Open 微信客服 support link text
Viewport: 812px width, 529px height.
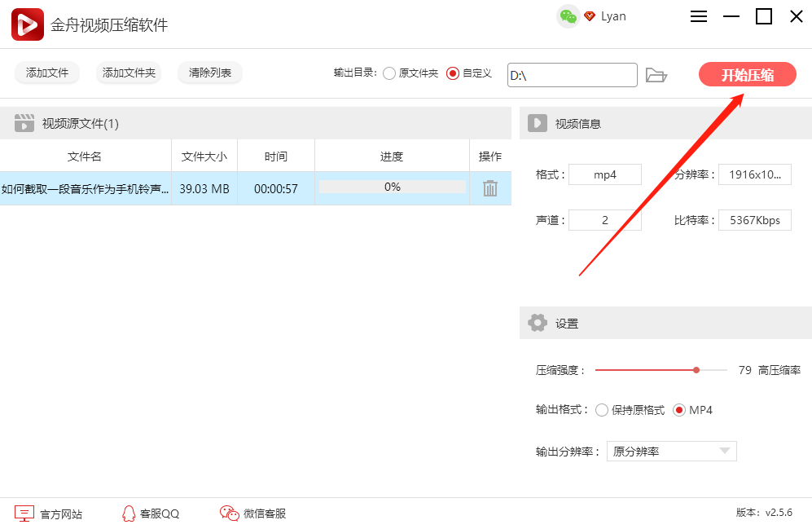[265, 514]
